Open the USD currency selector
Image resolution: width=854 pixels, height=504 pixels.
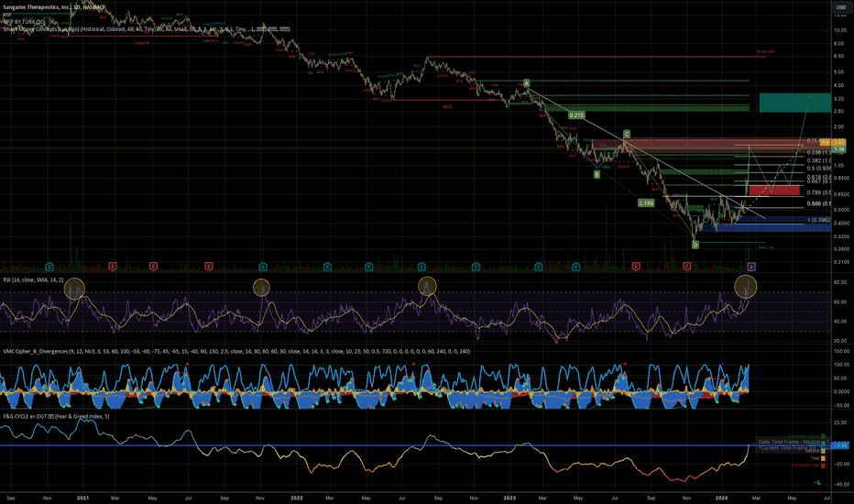pos(840,7)
